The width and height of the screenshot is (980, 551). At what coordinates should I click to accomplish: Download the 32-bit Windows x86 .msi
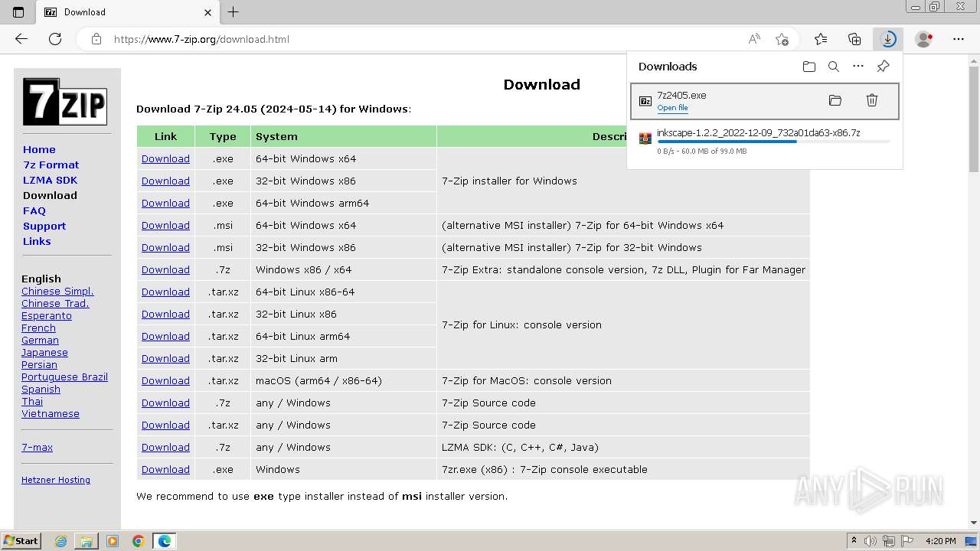(x=165, y=247)
